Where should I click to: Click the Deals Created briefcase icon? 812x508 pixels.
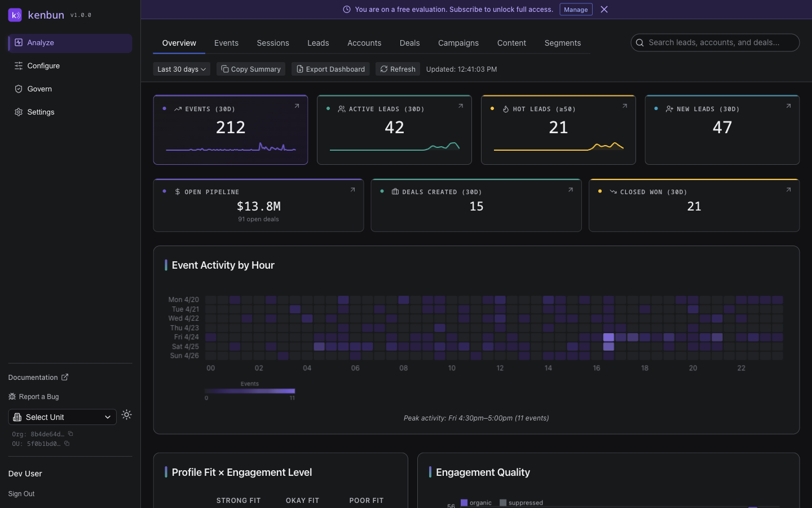395,192
